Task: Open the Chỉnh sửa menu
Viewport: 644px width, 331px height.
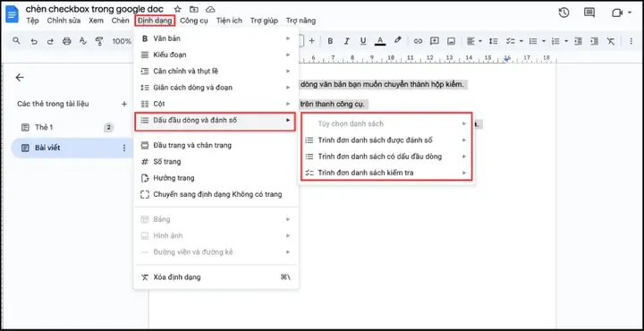Action: click(x=64, y=21)
